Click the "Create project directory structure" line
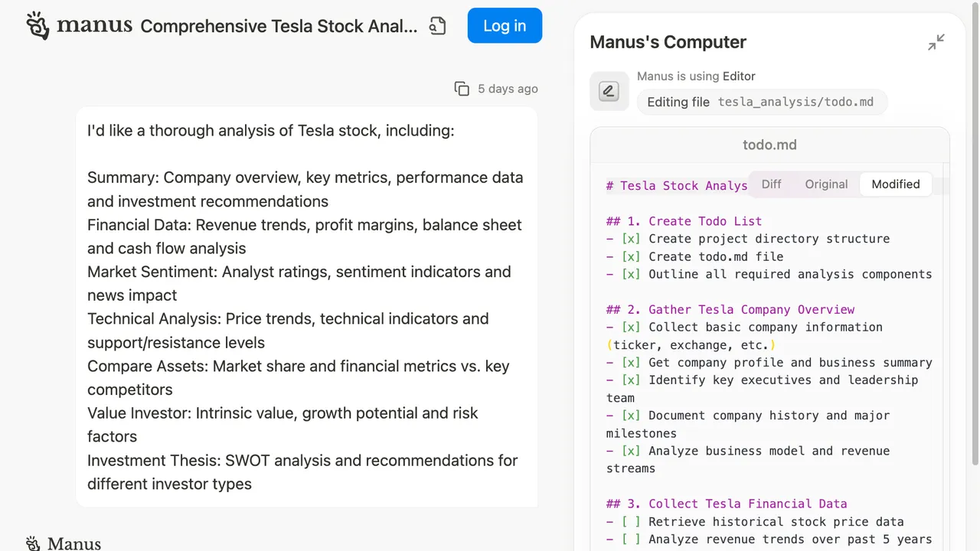Viewport: 980px width, 551px height. click(x=748, y=239)
